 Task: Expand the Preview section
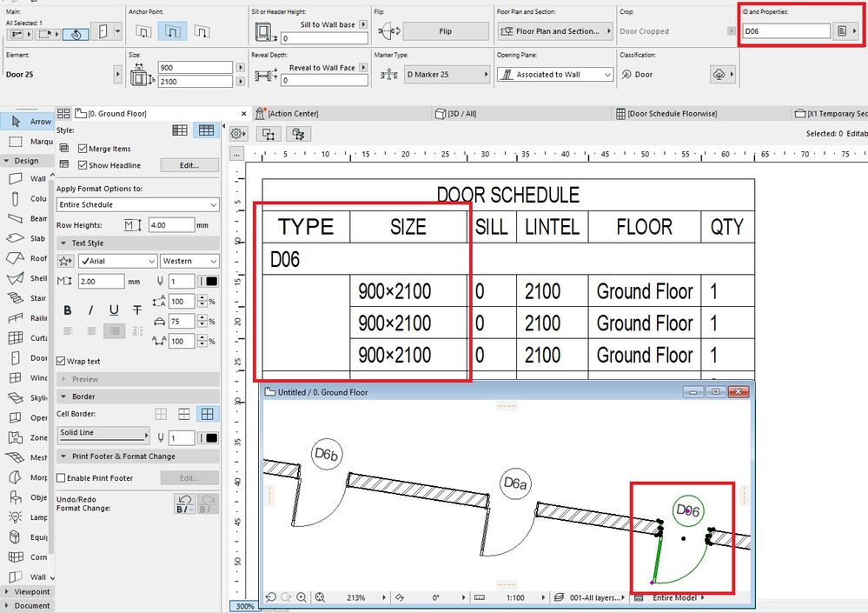[x=63, y=379]
